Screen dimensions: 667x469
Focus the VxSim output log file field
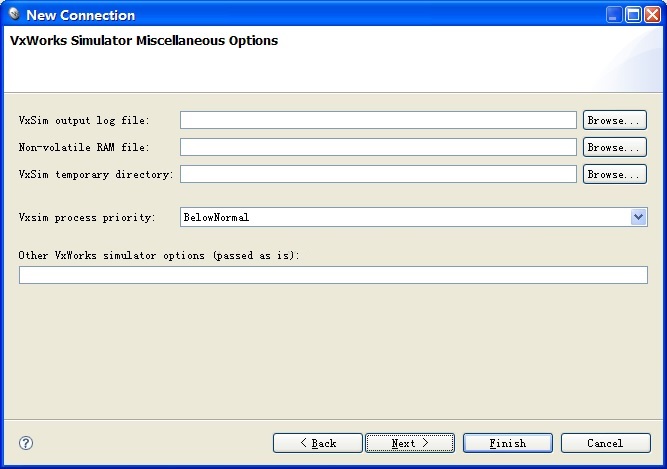(378, 120)
